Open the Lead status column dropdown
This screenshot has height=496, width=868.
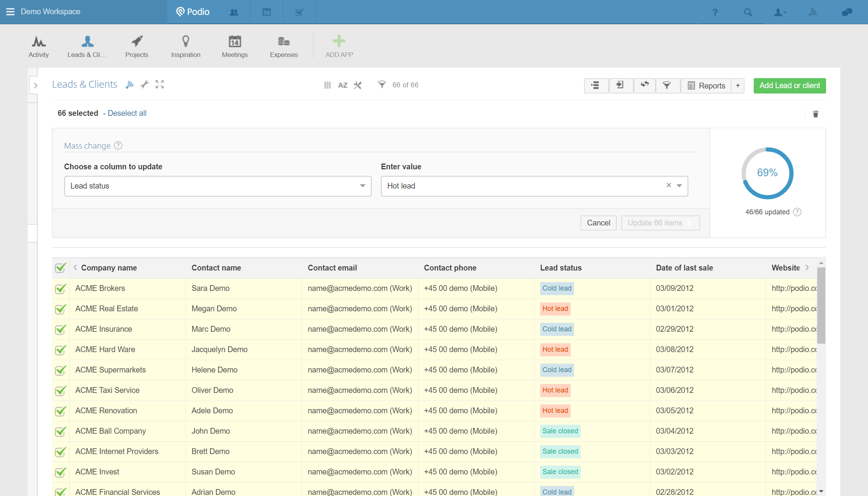coord(217,186)
